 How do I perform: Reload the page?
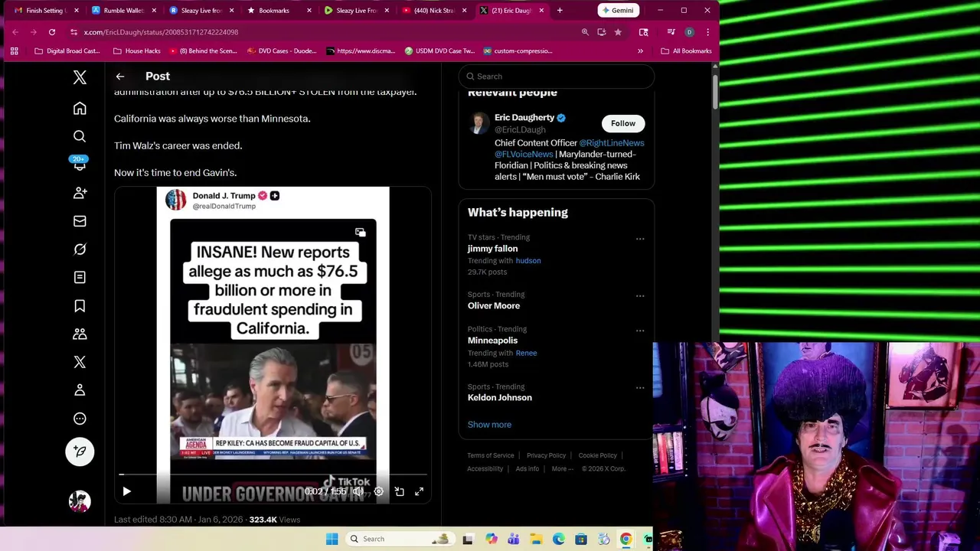52,32
